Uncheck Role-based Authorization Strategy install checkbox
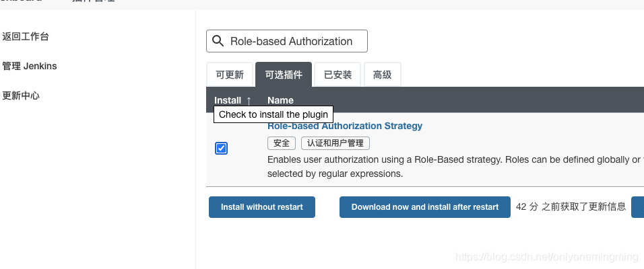Image resolution: width=644 pixels, height=269 pixels. (222, 148)
